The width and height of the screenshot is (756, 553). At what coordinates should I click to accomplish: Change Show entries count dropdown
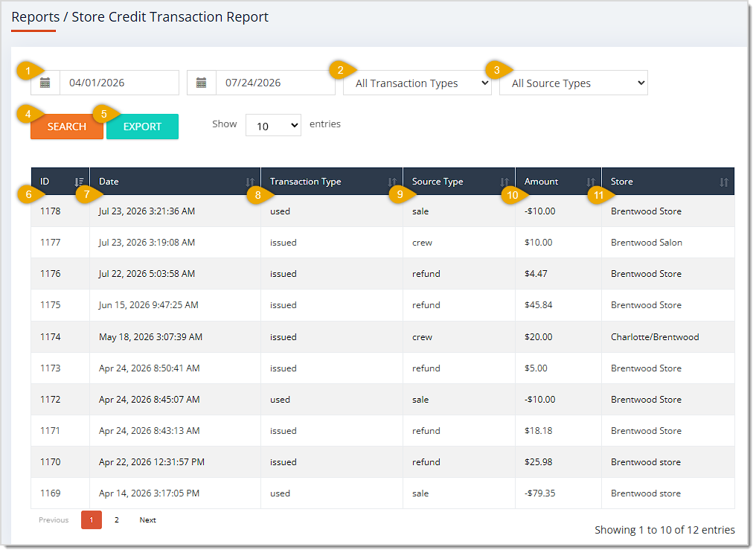pyautogui.click(x=273, y=125)
